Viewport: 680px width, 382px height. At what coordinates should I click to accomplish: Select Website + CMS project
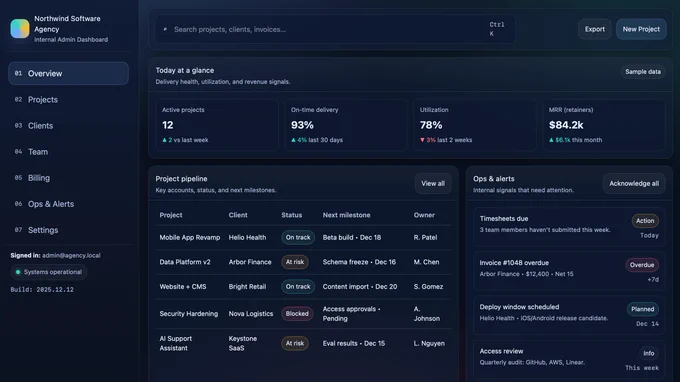183,287
